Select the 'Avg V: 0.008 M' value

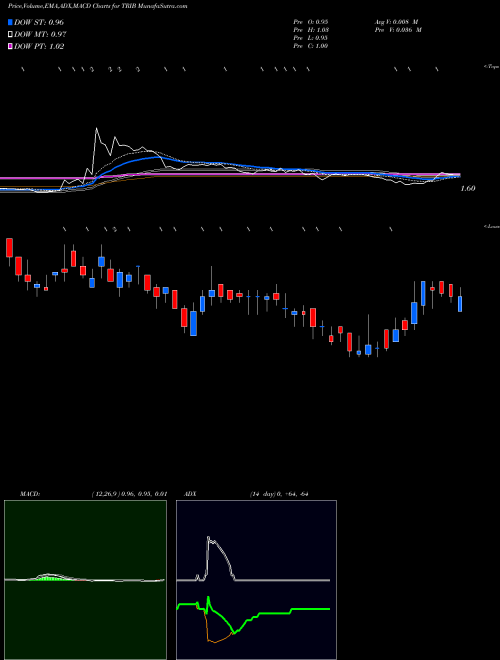[x=397, y=22]
